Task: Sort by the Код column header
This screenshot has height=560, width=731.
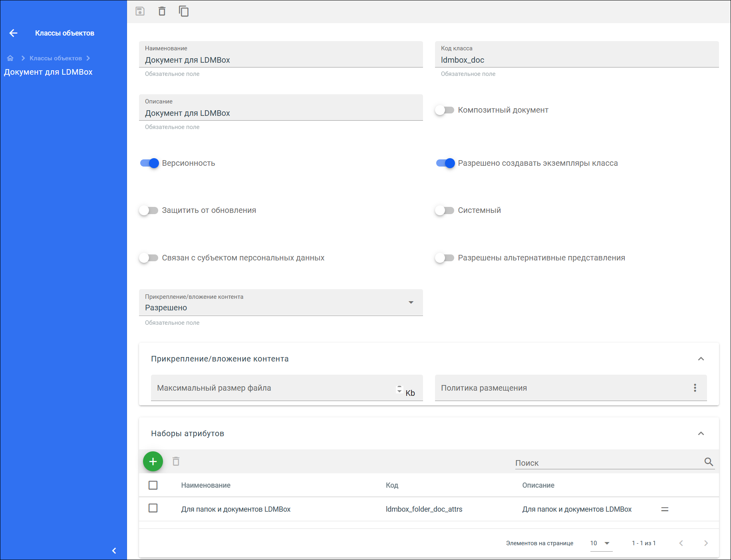Action: tap(392, 485)
